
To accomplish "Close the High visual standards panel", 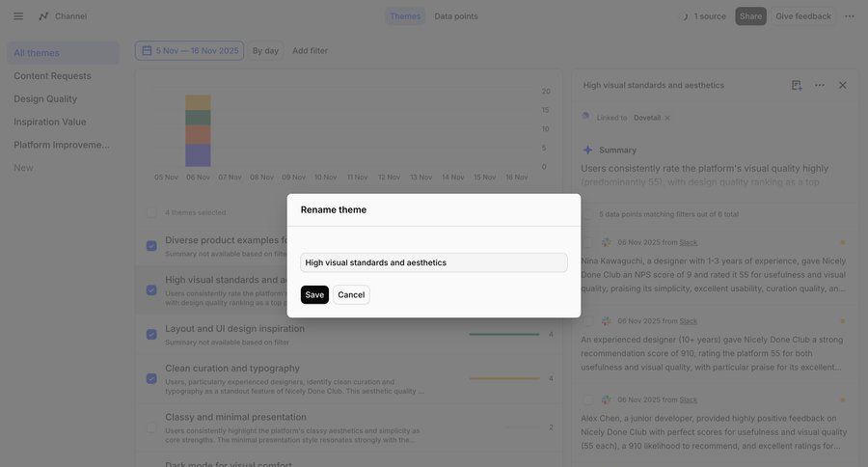I will coord(843,85).
